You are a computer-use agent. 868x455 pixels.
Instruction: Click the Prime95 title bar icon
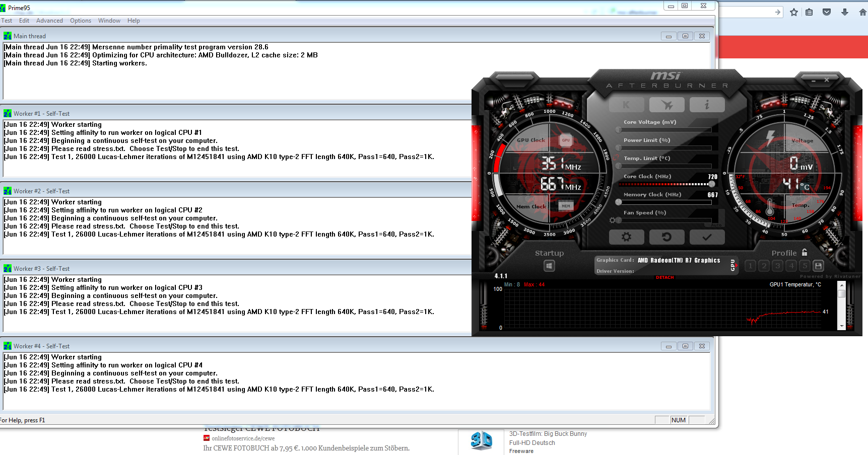(x=3, y=8)
